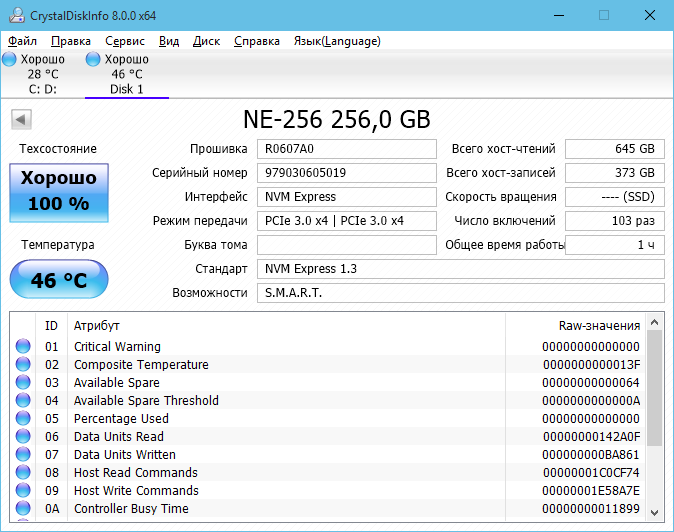This screenshot has height=532, width=674.
Task: Click the scroll down arrow of attribute list
Action: [x=655, y=512]
